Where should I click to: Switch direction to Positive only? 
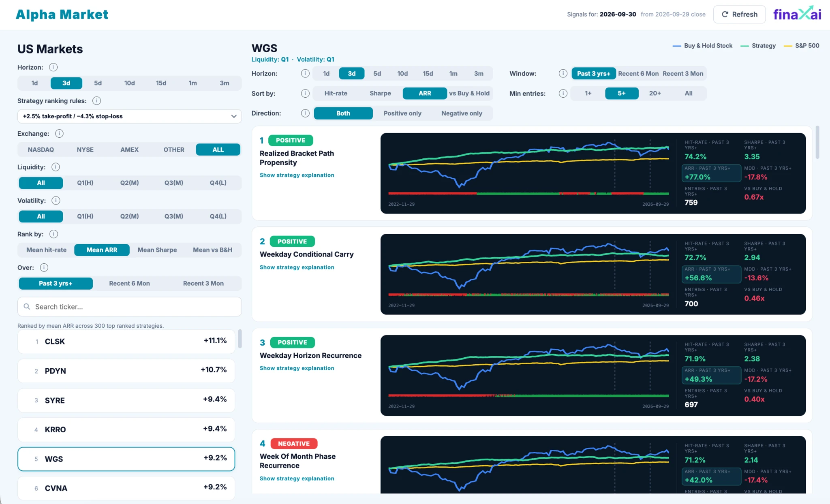(x=402, y=113)
